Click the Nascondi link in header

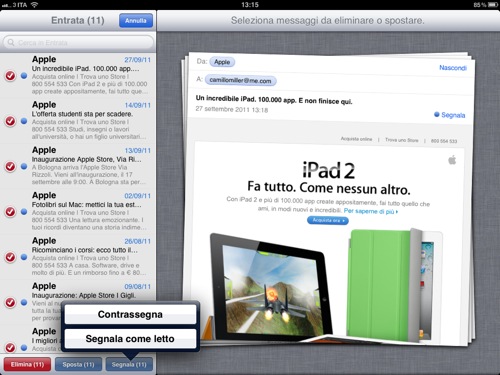[x=453, y=68]
